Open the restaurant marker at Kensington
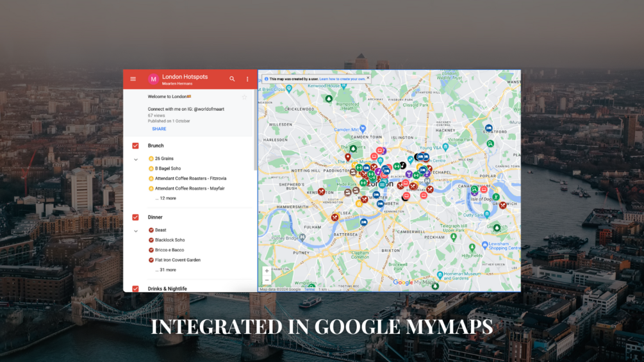The height and width of the screenshot is (362, 644). 321,192
